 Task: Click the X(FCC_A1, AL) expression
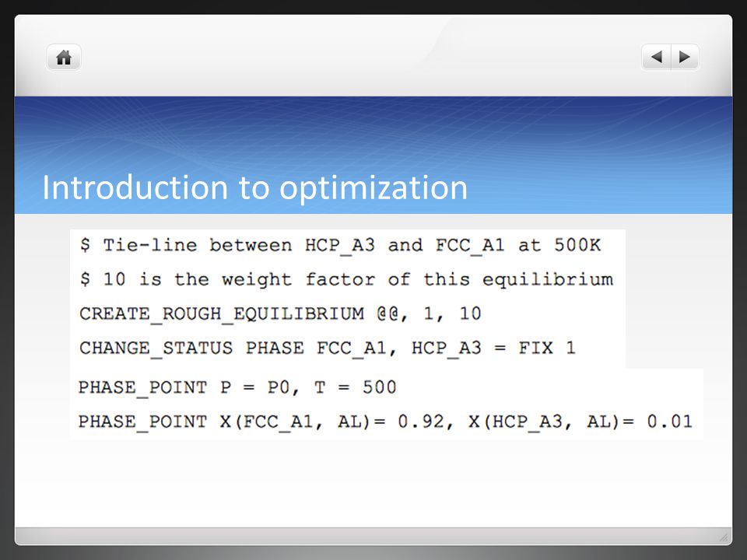click(302, 422)
